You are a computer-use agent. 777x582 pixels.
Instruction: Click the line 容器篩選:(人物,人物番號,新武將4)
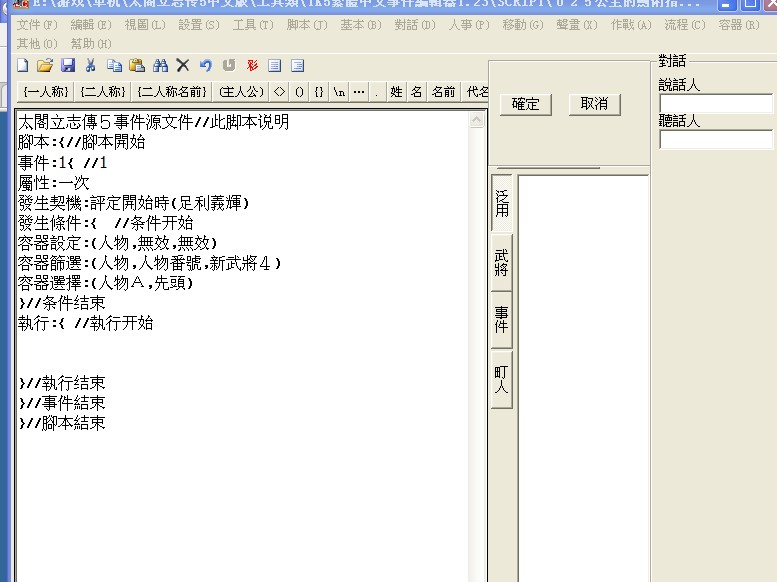[x=150, y=263]
